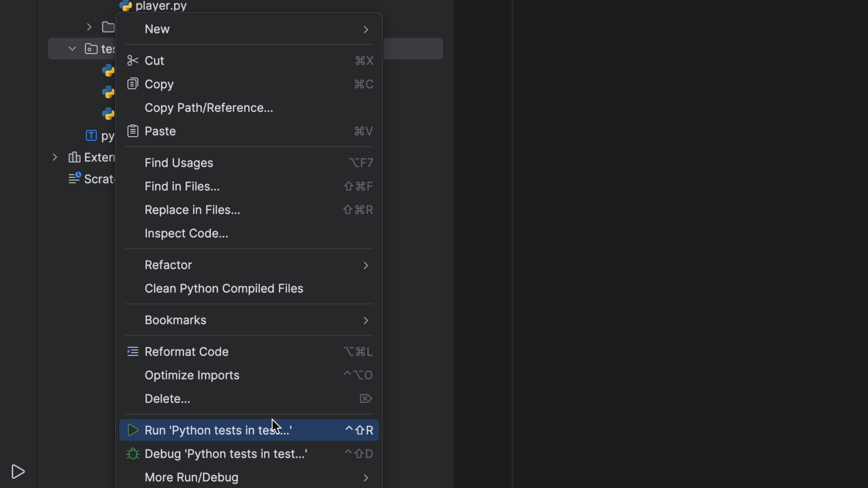Click 'Inspect Code...' entry
The height and width of the screenshot is (488, 868).
[x=186, y=233]
